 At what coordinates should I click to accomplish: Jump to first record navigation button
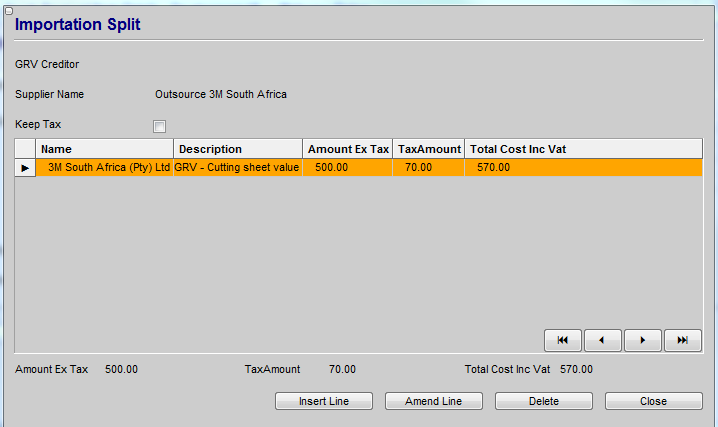562,340
